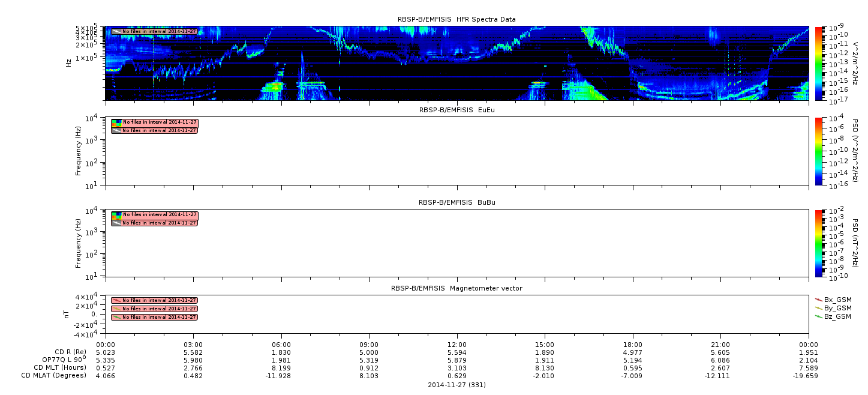This screenshot has width=868, height=395.
Task: Click the yellow line icon in Magnetometer panel
Action: pos(117,309)
